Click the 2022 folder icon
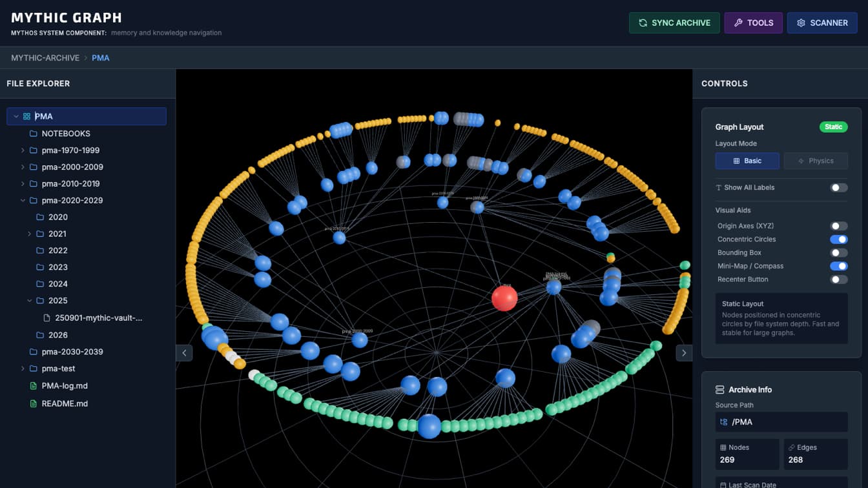The width and height of the screenshot is (868, 488). pyautogui.click(x=40, y=250)
